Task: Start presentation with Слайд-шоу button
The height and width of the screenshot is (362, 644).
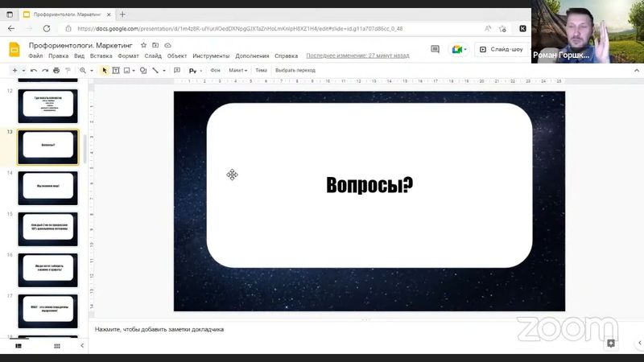Action: coord(502,49)
